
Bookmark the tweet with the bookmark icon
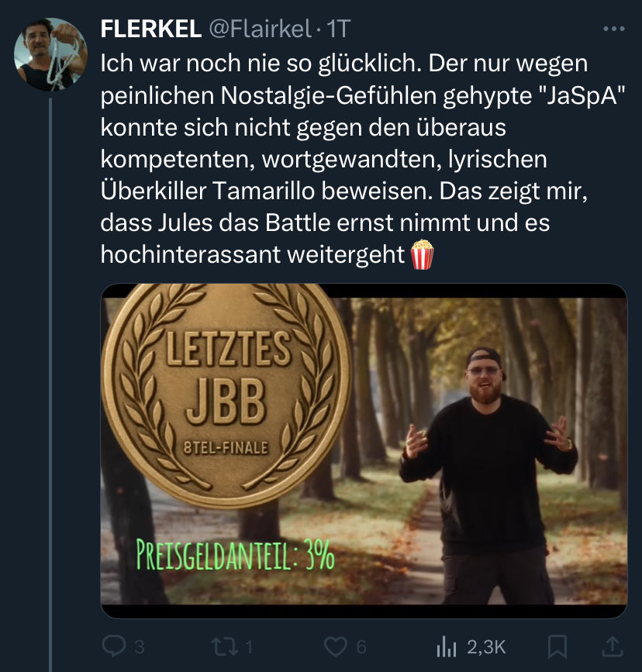(x=557, y=646)
